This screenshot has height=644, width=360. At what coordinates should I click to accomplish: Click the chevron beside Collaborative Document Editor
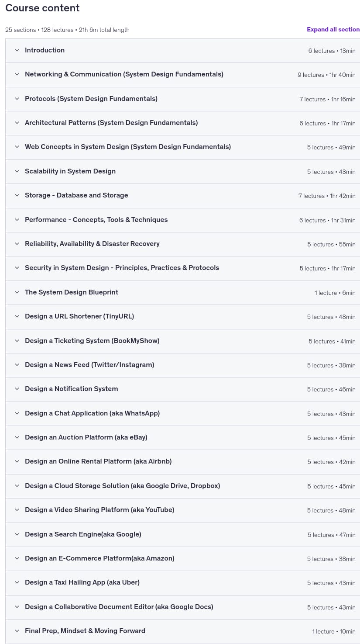(x=17, y=607)
